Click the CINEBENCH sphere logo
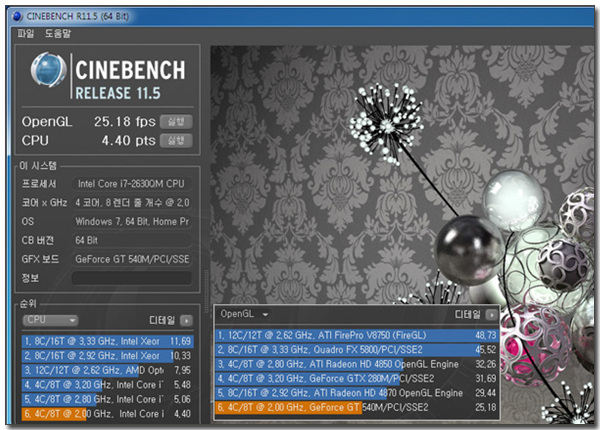Viewport: 600px width, 430px height. pyautogui.click(x=48, y=70)
